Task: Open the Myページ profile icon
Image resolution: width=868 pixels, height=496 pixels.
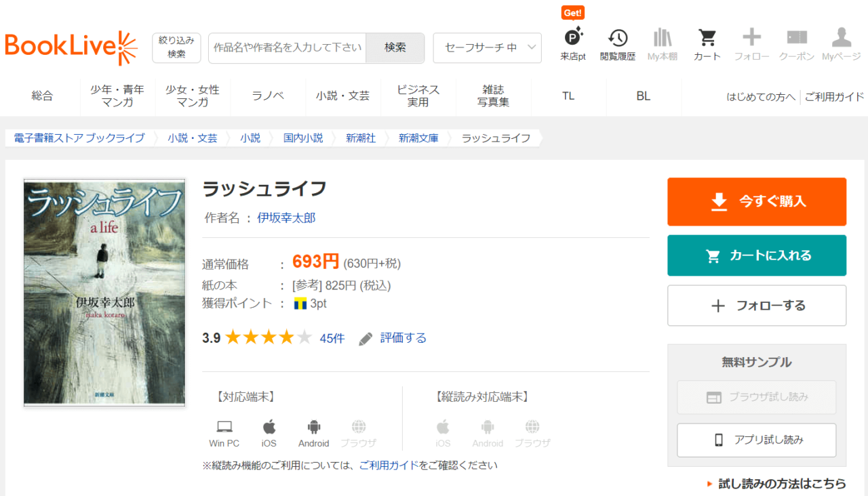Action: (x=842, y=37)
